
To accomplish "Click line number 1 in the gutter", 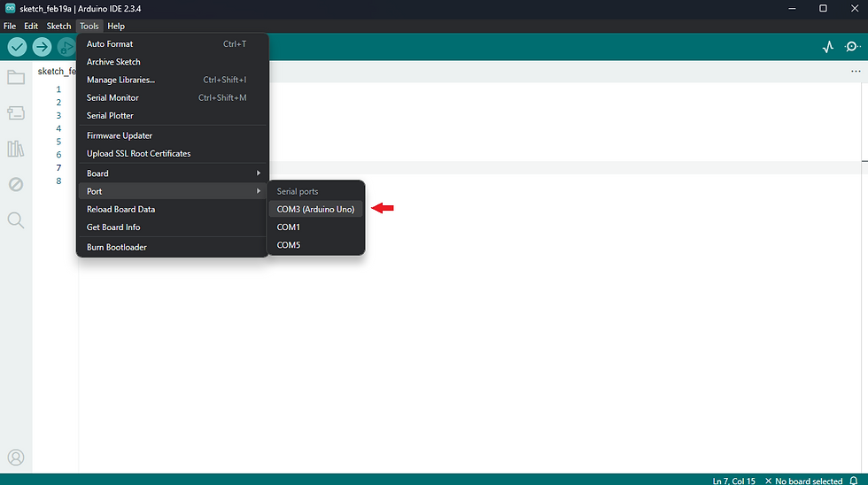I will coord(58,89).
